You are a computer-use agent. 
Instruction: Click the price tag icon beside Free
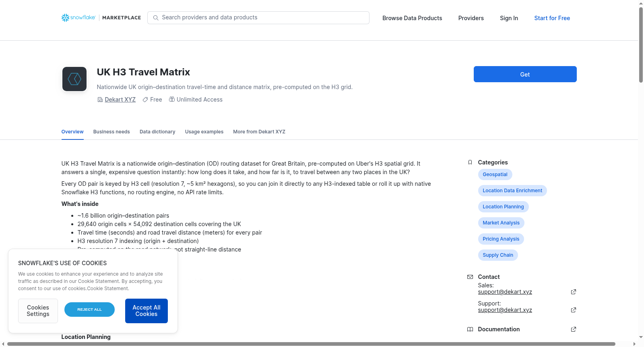tap(145, 100)
